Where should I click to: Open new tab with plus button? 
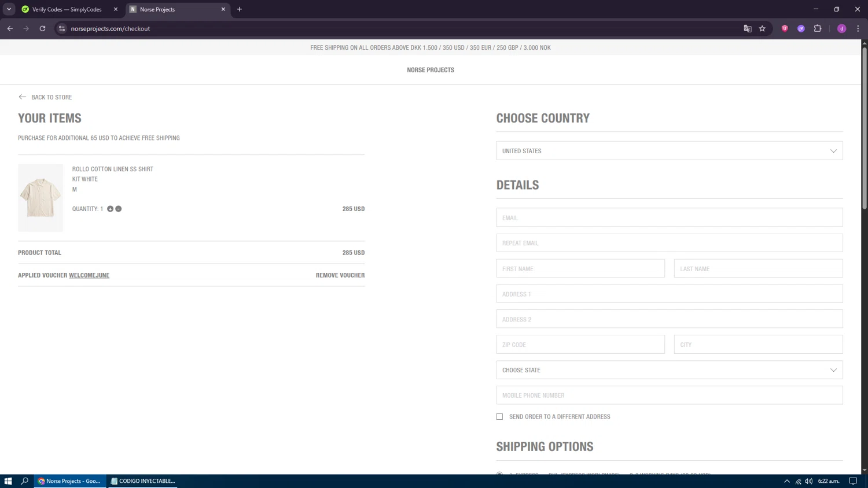click(x=240, y=9)
